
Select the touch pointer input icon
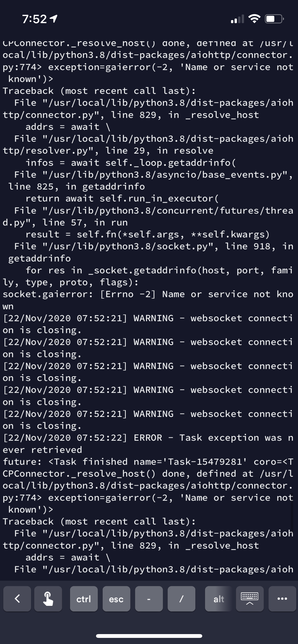[48, 599]
